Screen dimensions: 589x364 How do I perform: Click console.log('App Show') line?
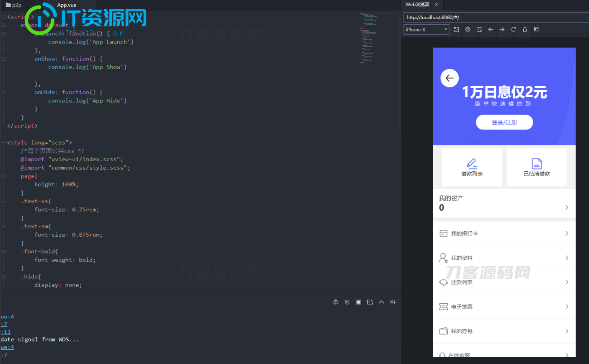(x=87, y=67)
